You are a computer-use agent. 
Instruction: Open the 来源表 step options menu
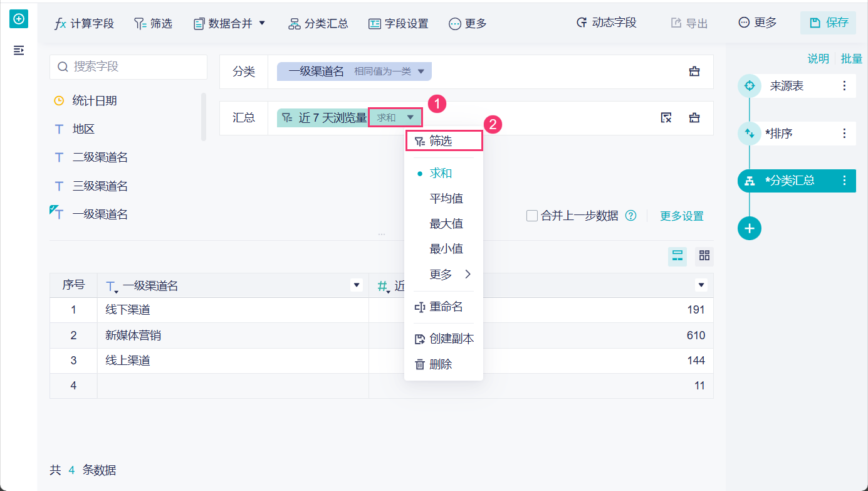click(x=844, y=86)
